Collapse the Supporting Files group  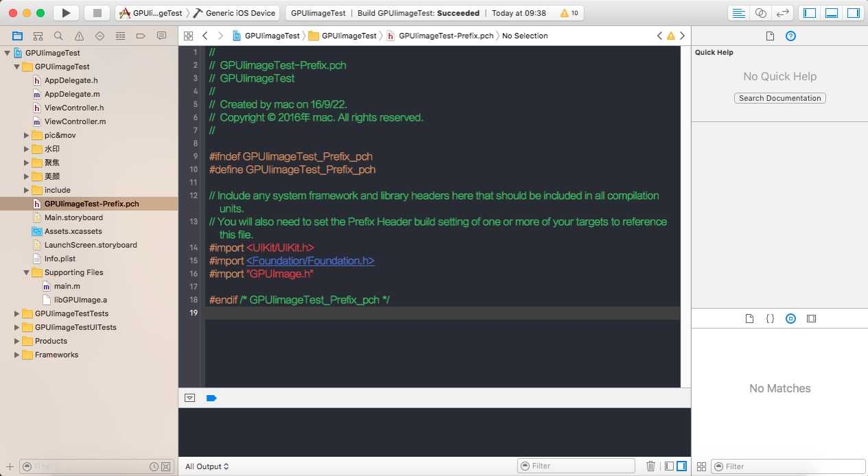[27, 272]
